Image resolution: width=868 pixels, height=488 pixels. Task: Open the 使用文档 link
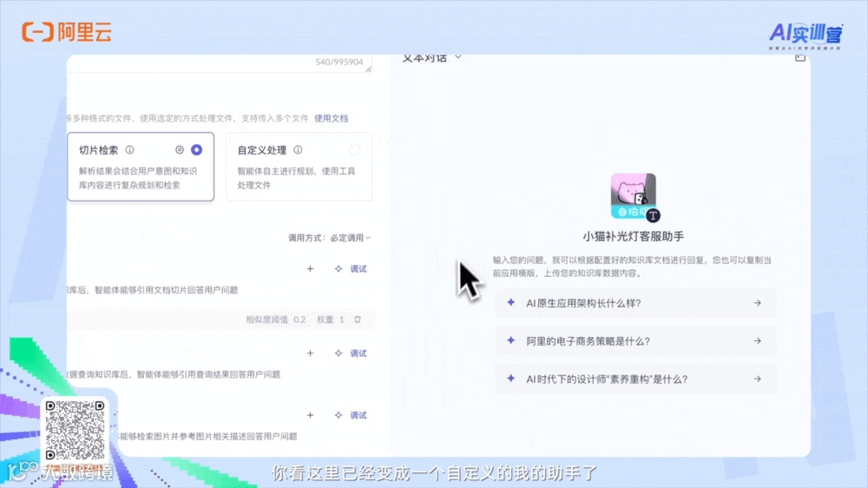coord(331,118)
